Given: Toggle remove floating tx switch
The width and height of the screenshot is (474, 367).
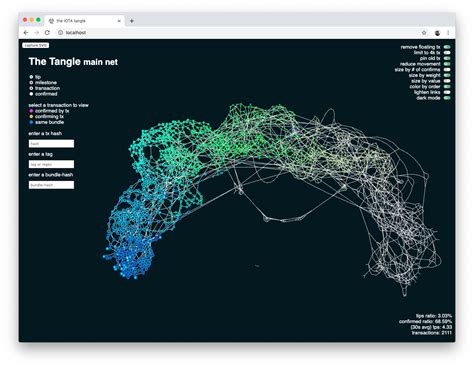Looking at the screenshot, I should point(447,47).
